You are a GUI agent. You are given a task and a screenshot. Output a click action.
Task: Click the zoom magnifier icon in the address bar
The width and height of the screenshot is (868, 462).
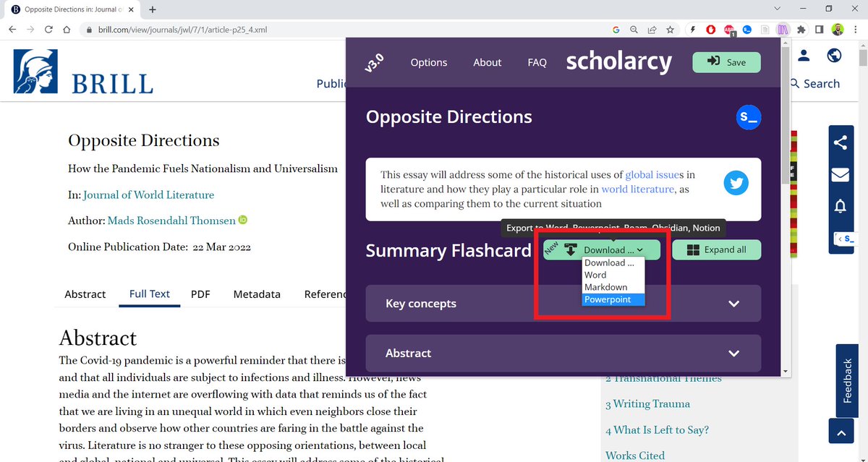tap(634, 30)
